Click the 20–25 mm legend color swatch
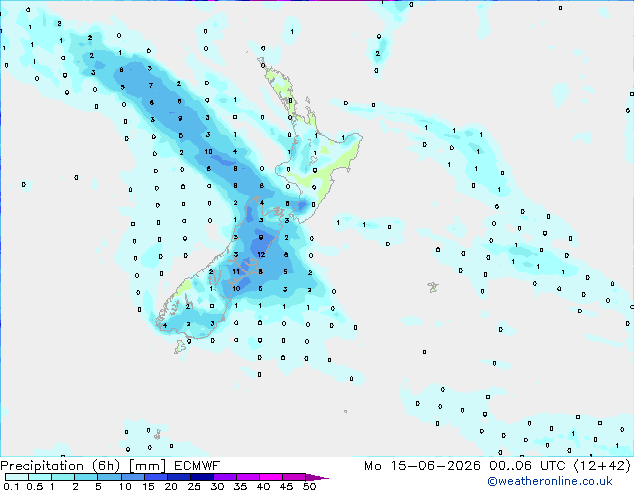The height and width of the screenshot is (490, 634). 178,477
